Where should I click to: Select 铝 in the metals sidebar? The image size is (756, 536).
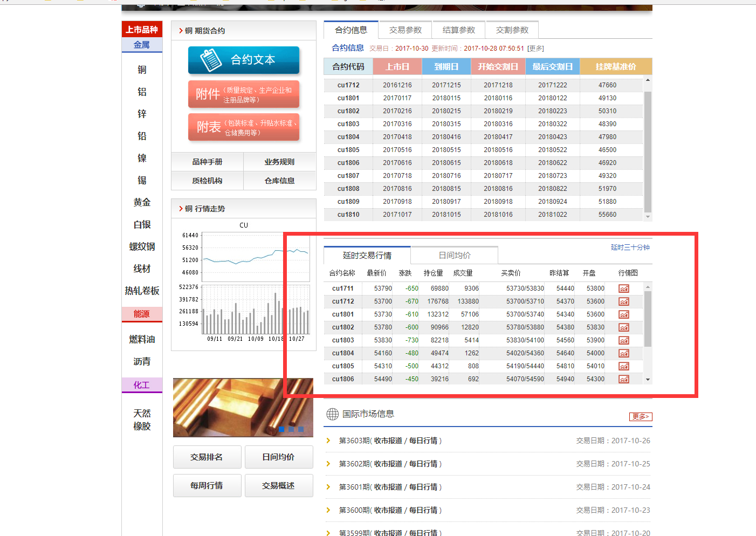(142, 92)
